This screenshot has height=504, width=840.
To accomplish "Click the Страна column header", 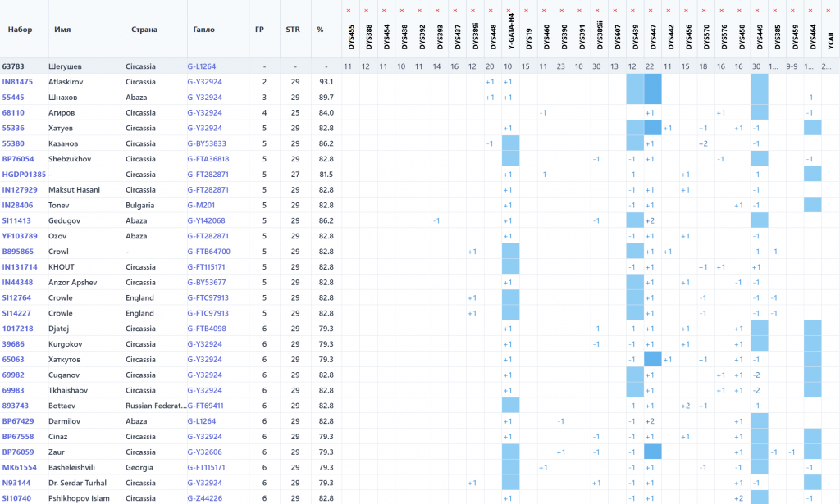I will tap(144, 30).
